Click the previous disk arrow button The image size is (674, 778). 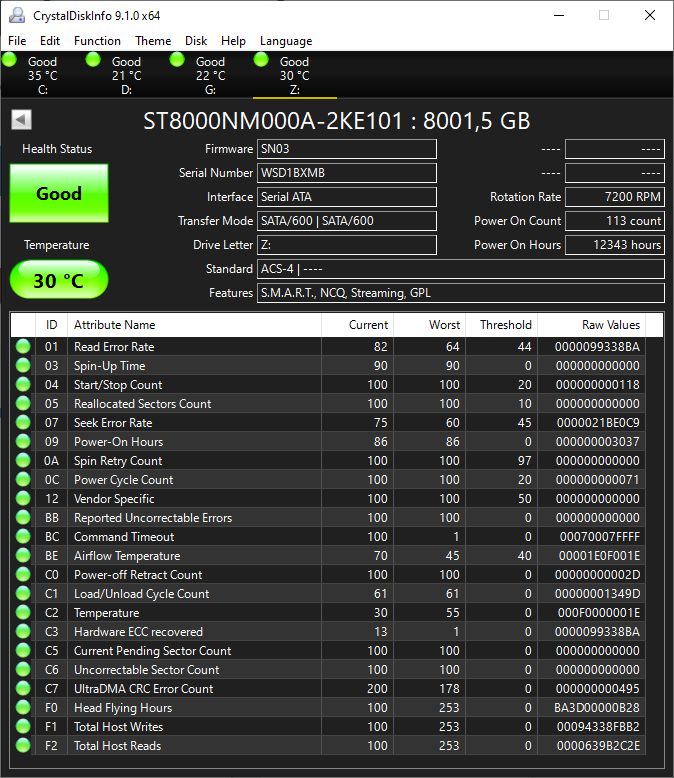click(21, 120)
